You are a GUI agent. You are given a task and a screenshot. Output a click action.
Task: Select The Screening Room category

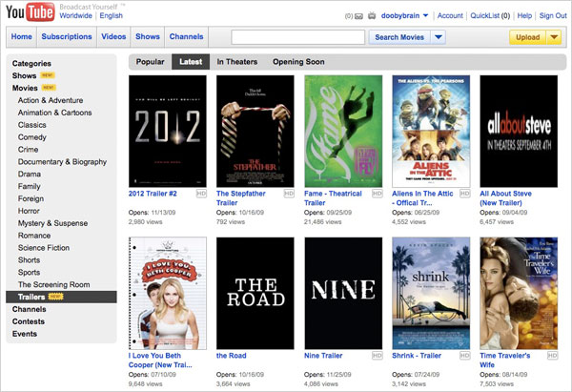(x=54, y=284)
